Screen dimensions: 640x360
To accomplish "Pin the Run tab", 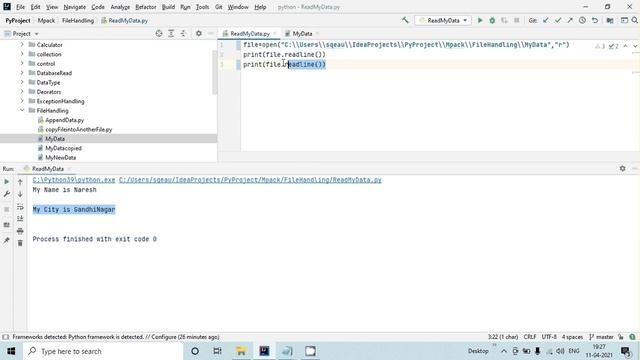I will (7, 240).
